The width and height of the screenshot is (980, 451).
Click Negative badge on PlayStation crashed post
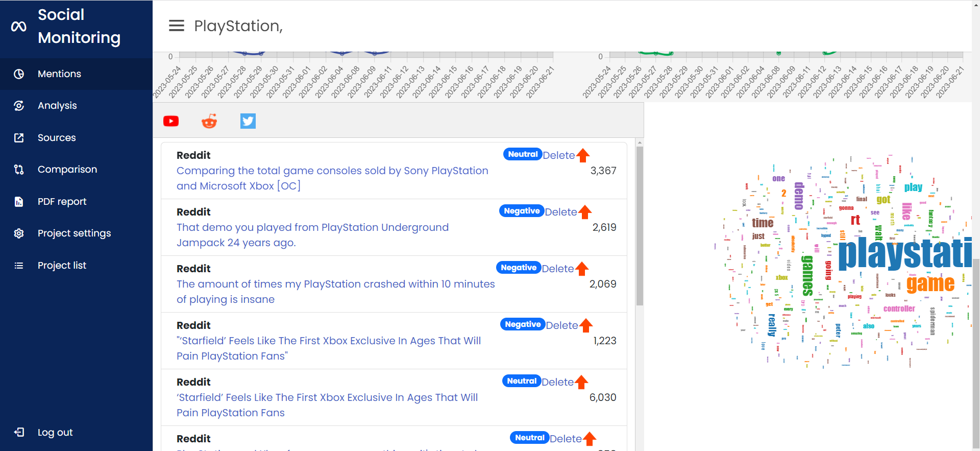[x=519, y=268]
